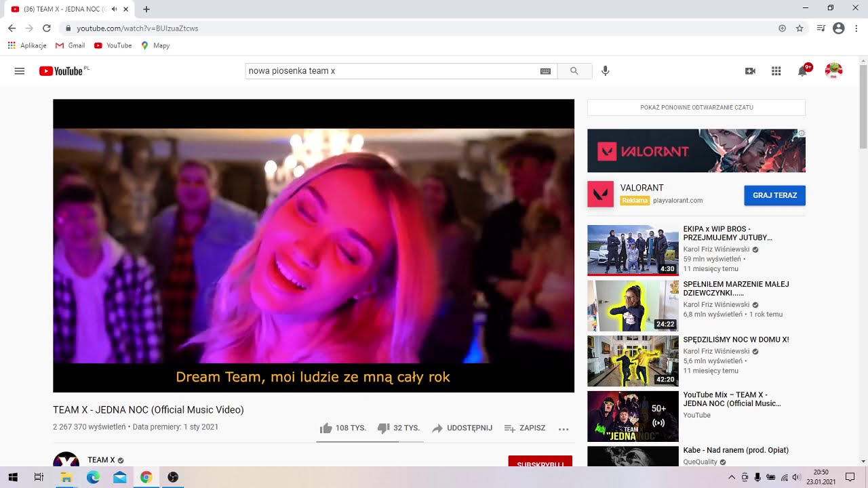
Task: Open the system volume control
Action: (x=796, y=477)
